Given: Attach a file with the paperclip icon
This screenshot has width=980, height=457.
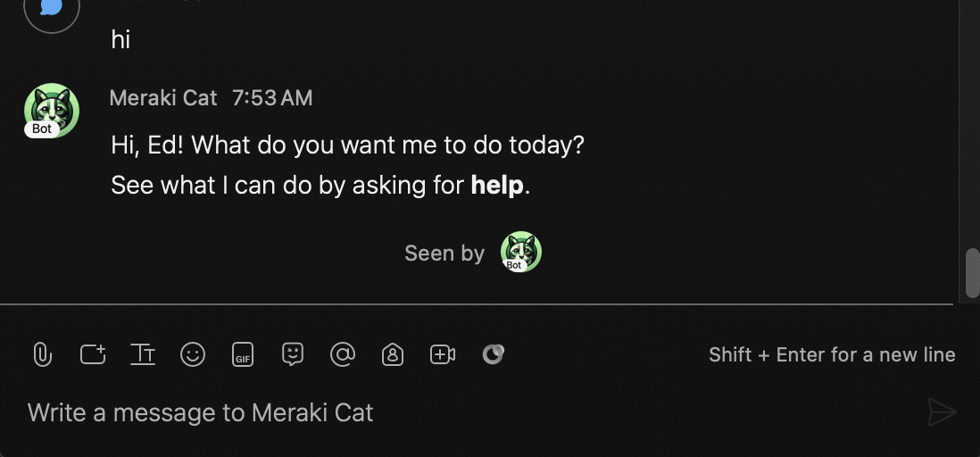Looking at the screenshot, I should click(42, 354).
